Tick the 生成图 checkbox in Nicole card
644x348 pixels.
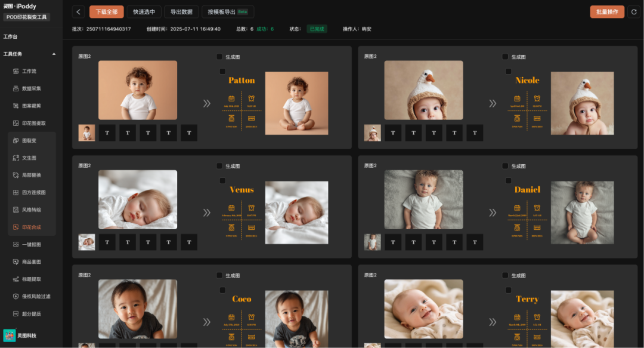[x=505, y=57]
